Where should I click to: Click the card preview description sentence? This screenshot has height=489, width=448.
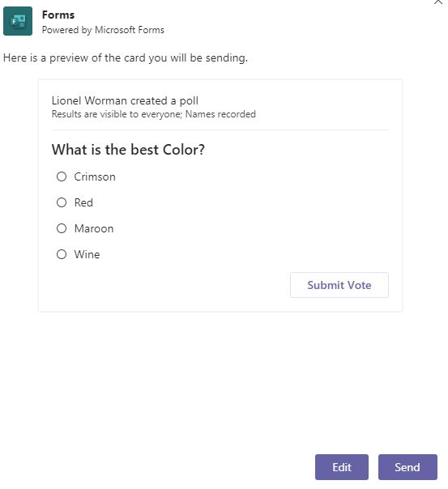point(126,58)
